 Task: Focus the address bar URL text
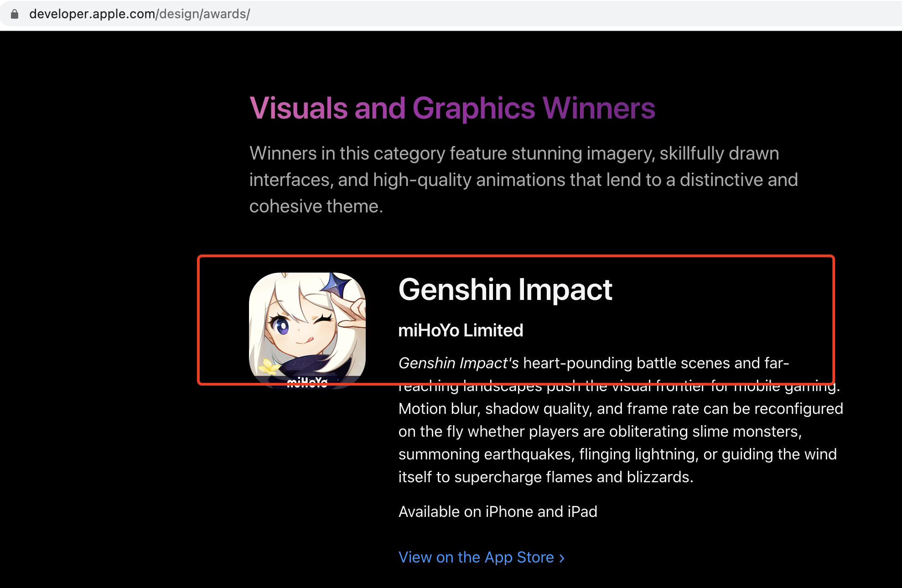(x=140, y=14)
